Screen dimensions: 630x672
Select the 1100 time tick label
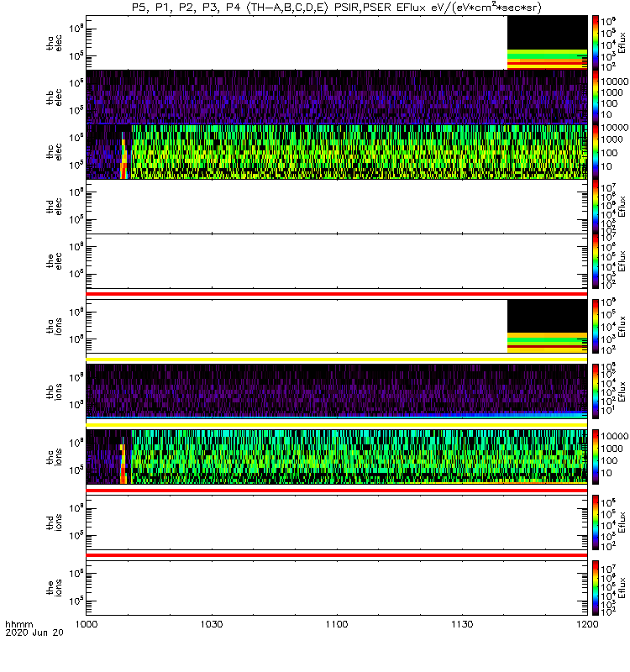point(337,624)
